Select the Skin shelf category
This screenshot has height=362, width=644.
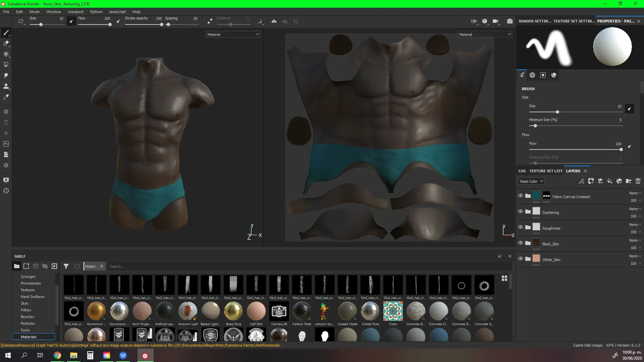click(24, 303)
